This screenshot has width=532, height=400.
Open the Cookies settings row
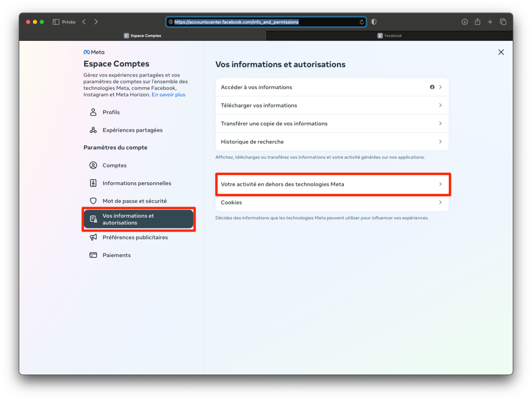(332, 203)
